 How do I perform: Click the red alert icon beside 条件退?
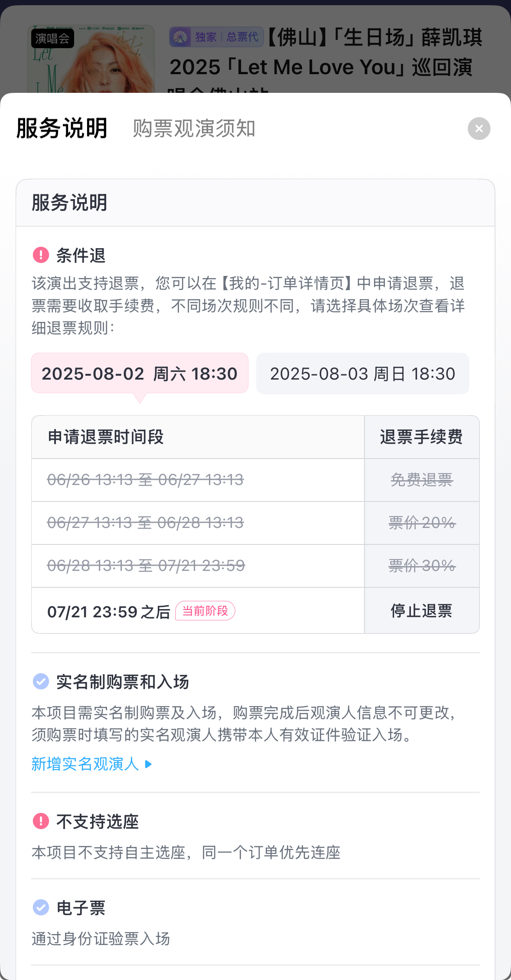(41, 255)
